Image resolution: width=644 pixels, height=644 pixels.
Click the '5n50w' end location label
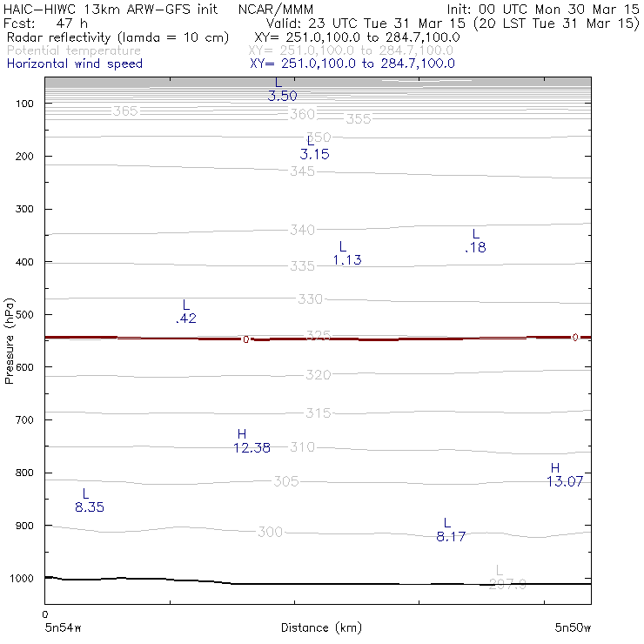(573, 627)
